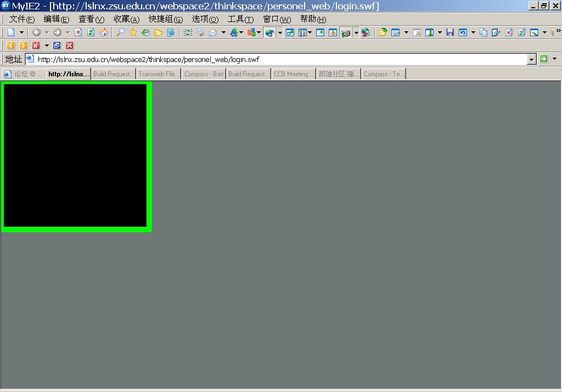Click the Go button beside address bar

click(x=543, y=59)
